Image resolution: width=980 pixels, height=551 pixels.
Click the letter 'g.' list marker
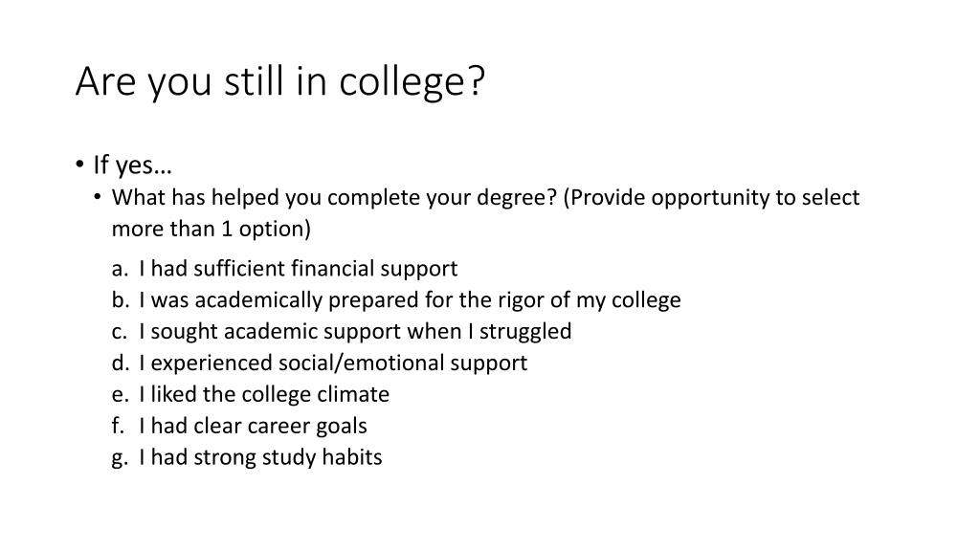(120, 458)
